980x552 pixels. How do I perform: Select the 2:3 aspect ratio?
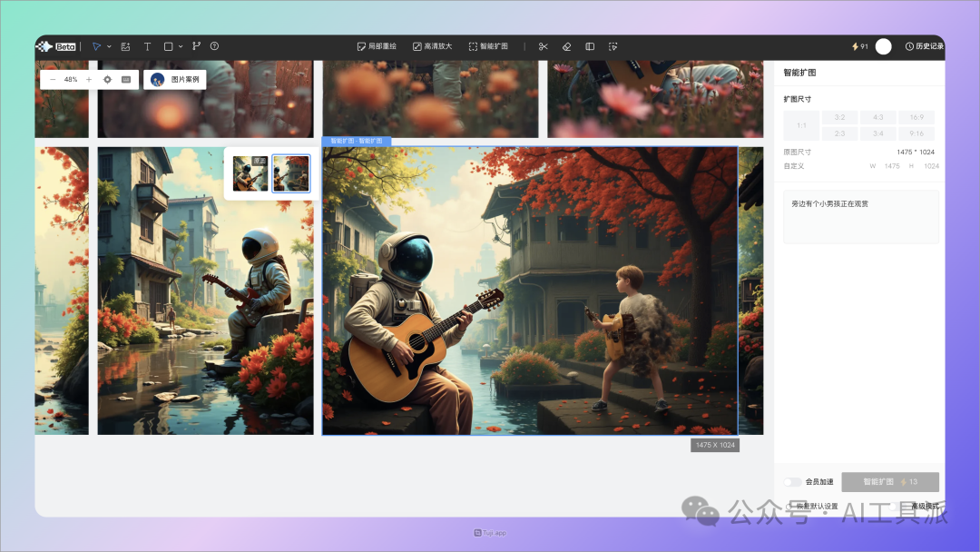[x=839, y=133]
